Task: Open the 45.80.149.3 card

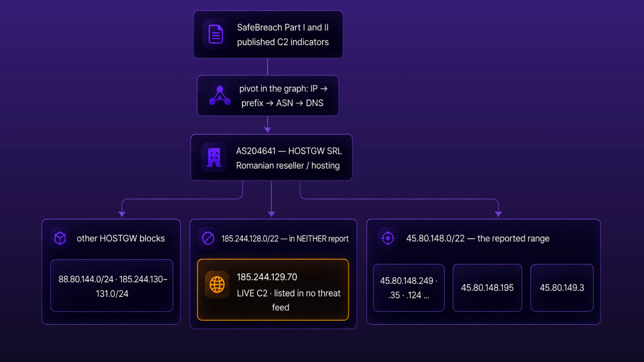Action: 562,288
